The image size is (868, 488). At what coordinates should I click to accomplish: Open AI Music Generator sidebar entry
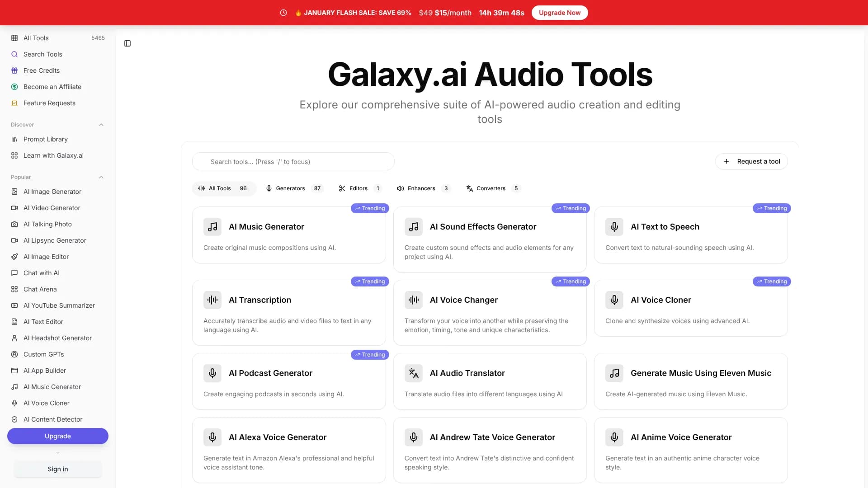tap(58, 387)
